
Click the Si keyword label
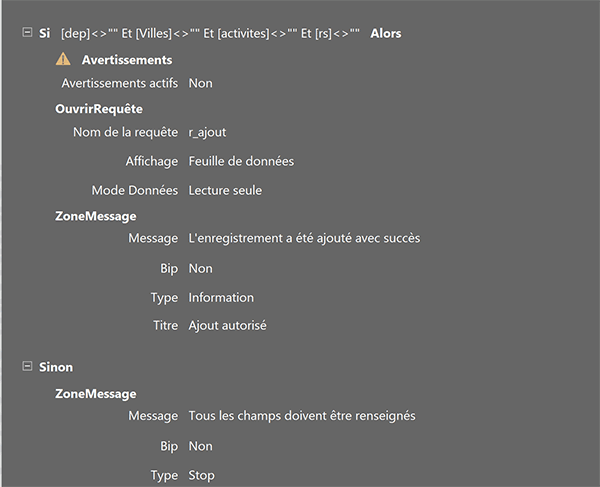[x=44, y=34]
